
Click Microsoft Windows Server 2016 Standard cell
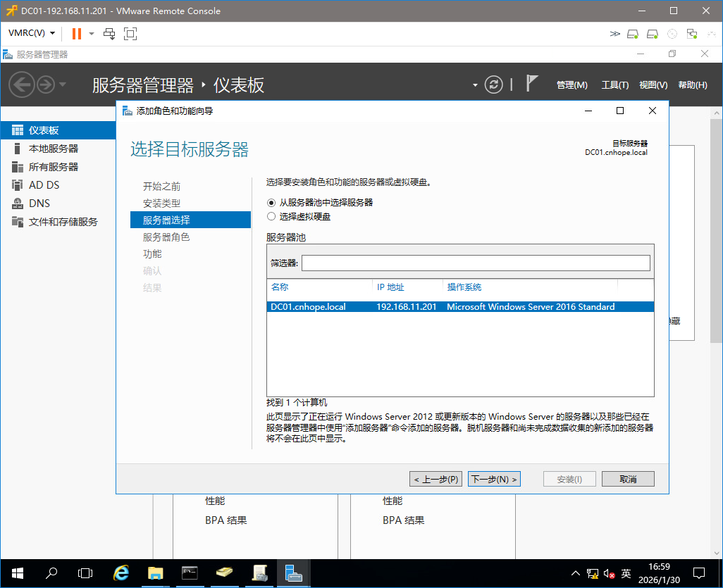pyautogui.click(x=531, y=307)
